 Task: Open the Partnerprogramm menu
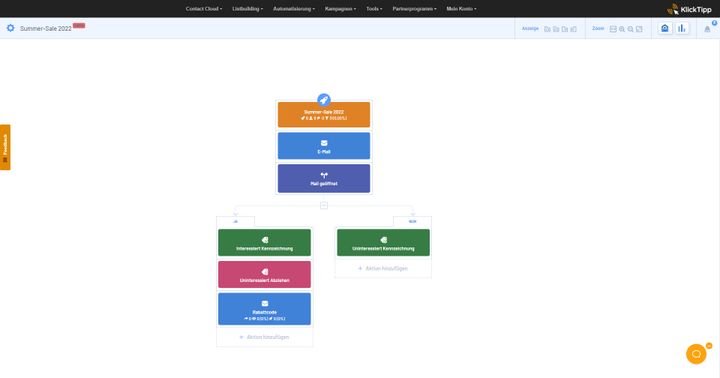click(415, 9)
